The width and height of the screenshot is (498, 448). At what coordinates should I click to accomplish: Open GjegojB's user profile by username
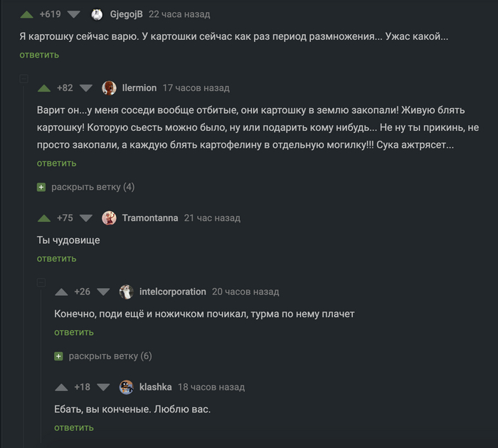[x=127, y=14]
